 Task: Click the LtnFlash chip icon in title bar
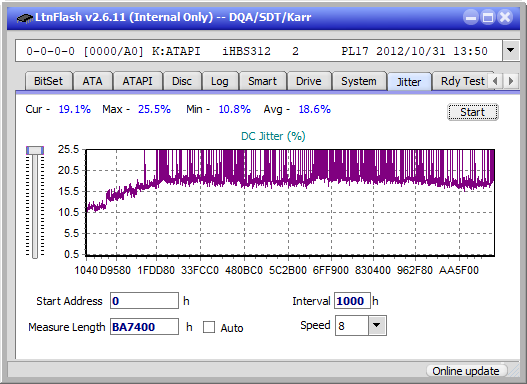coord(24,17)
